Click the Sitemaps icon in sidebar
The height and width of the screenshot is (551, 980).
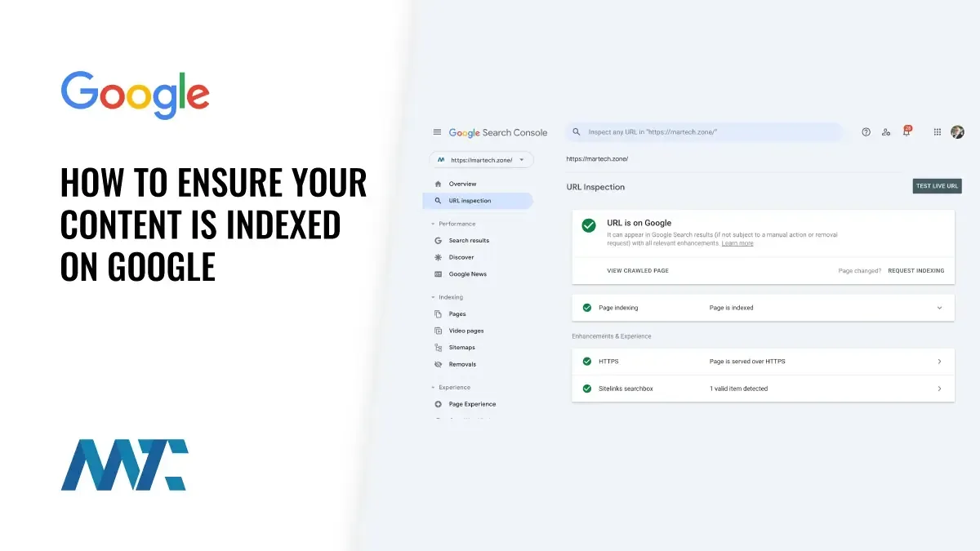[x=439, y=348]
